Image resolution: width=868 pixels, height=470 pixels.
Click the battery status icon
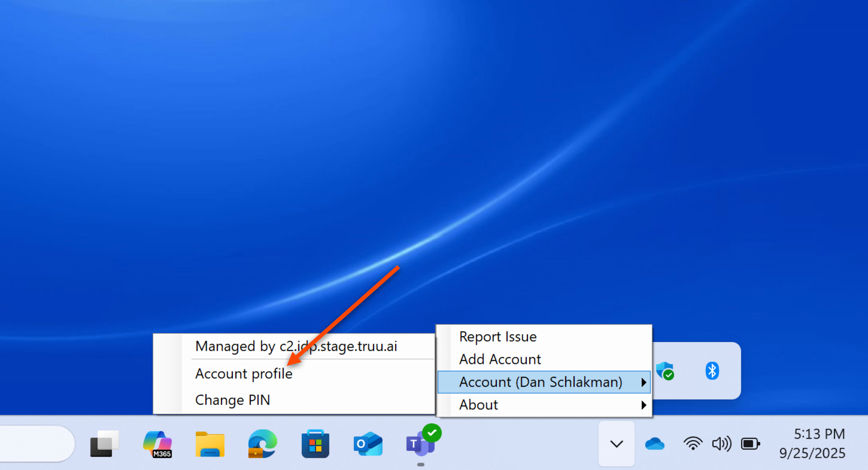[x=750, y=444]
